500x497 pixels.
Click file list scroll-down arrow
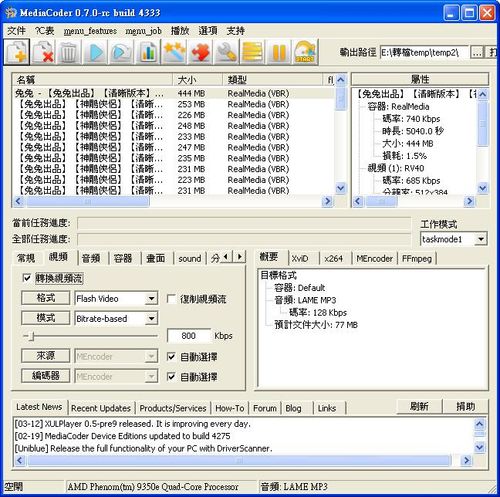click(x=340, y=188)
